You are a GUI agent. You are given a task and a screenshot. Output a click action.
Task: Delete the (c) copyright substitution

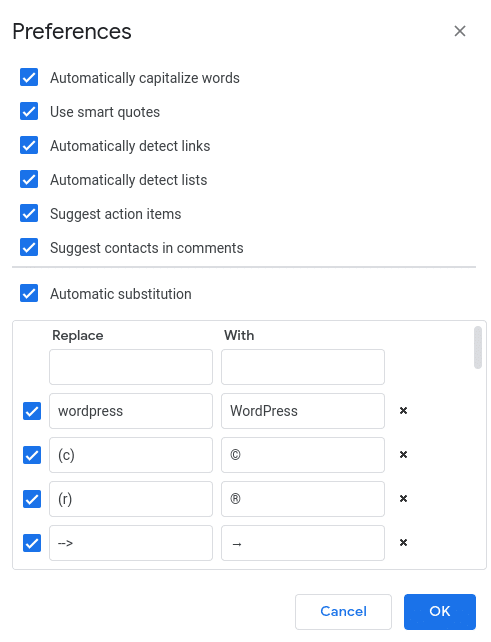coord(403,454)
